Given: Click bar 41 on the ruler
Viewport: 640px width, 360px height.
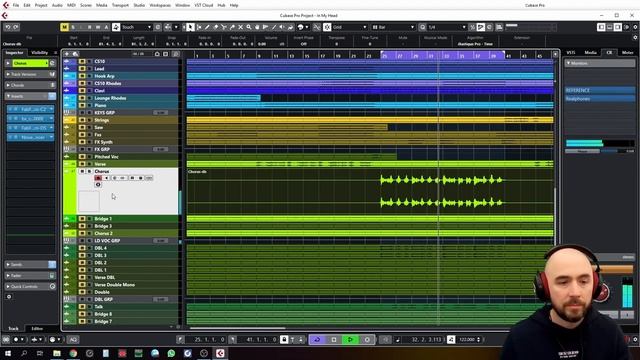Looking at the screenshot, I should coord(509,56).
